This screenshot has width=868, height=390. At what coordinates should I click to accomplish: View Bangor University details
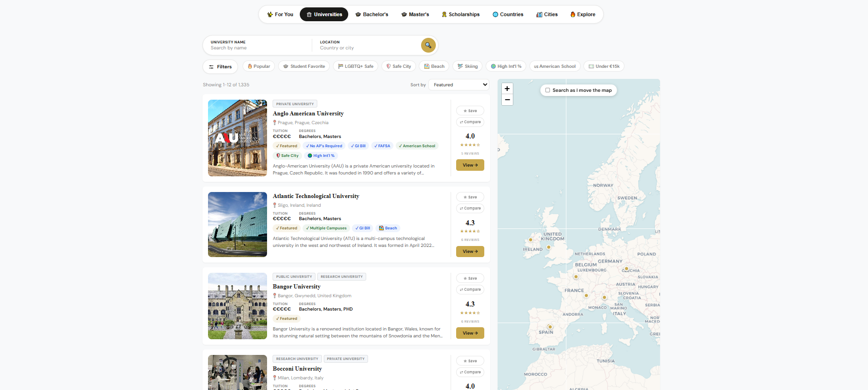click(470, 333)
